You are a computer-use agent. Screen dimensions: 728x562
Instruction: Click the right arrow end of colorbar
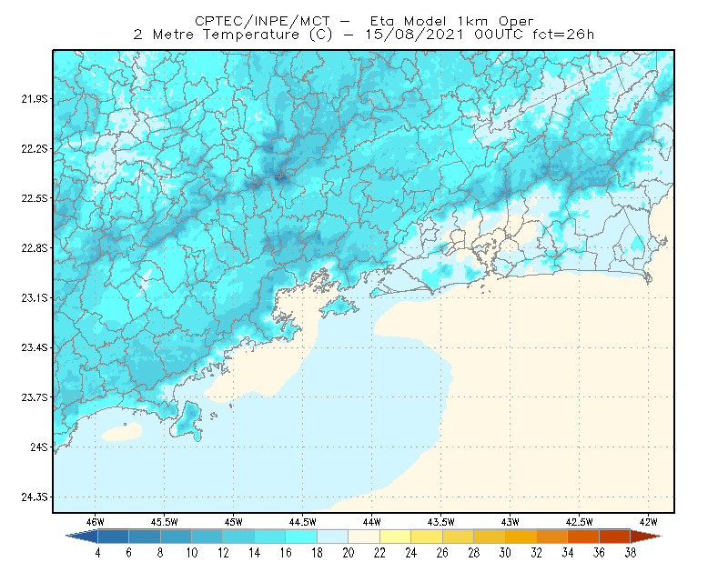[646, 537]
